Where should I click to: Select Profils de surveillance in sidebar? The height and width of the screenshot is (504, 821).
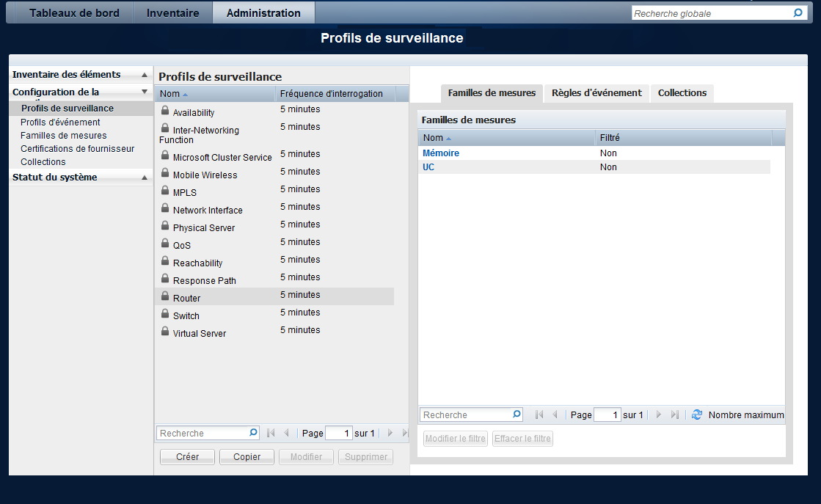tap(67, 109)
